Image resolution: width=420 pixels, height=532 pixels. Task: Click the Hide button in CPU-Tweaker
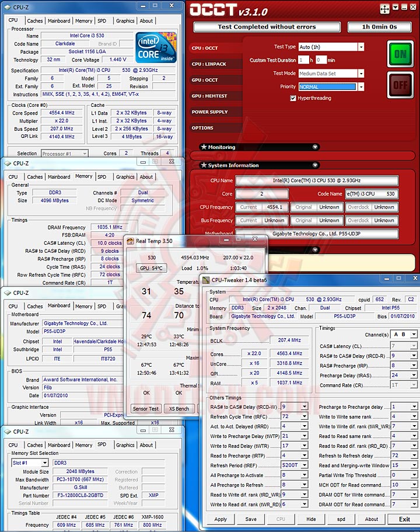click(311, 519)
